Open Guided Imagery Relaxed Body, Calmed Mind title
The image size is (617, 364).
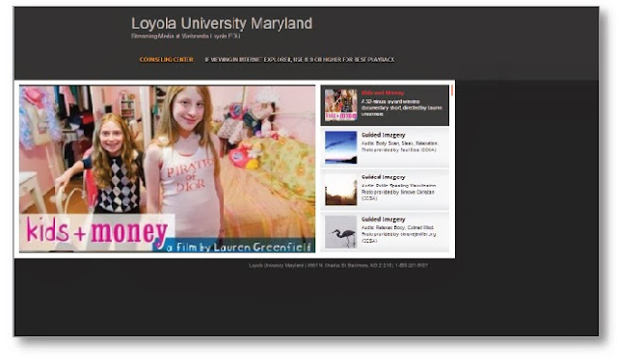(x=384, y=220)
